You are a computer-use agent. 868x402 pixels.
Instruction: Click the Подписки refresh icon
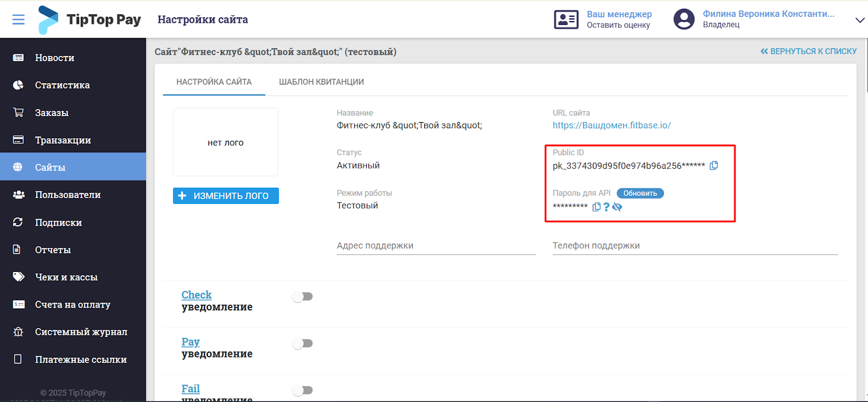tap(18, 222)
